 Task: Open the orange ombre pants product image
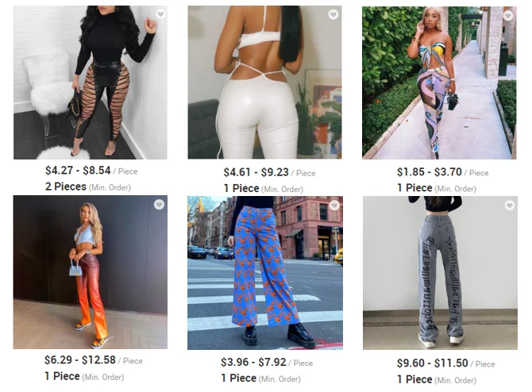(x=91, y=272)
